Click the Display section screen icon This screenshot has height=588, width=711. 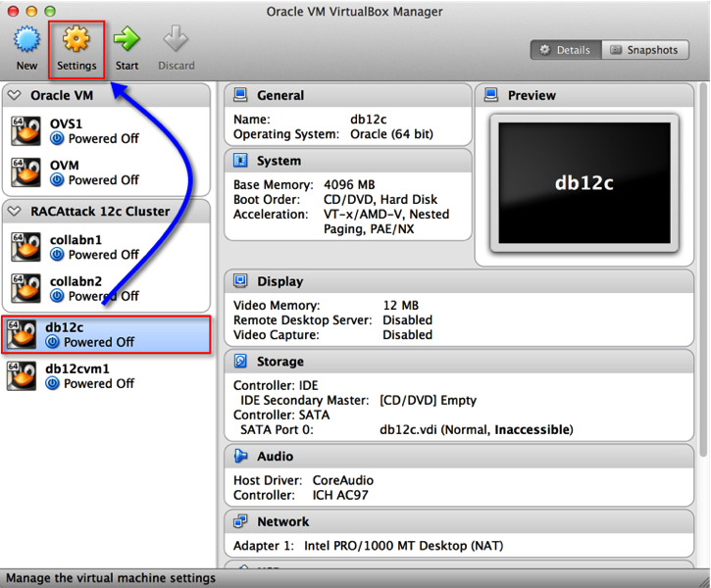coord(240,281)
